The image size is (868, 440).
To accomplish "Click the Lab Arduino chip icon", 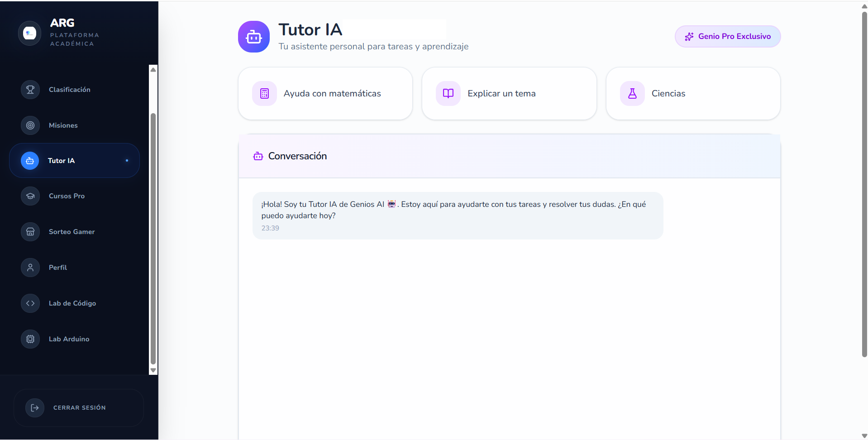I will [30, 339].
